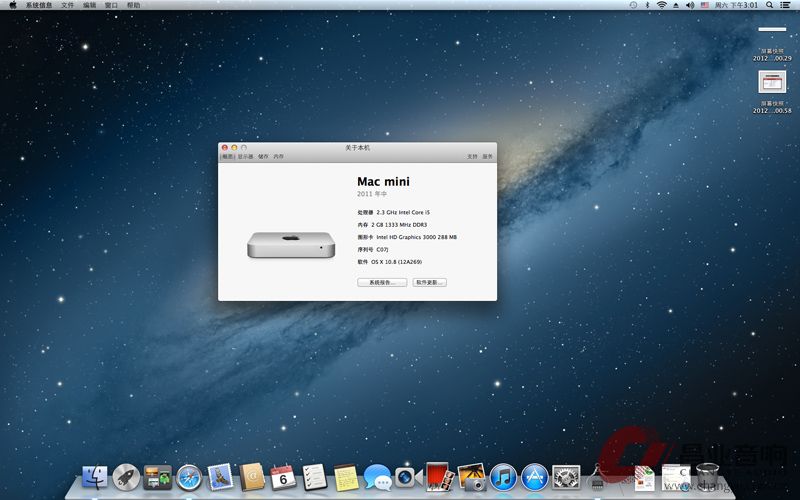Click the eject icon in menu bar
The image size is (800, 500).
point(676,5)
